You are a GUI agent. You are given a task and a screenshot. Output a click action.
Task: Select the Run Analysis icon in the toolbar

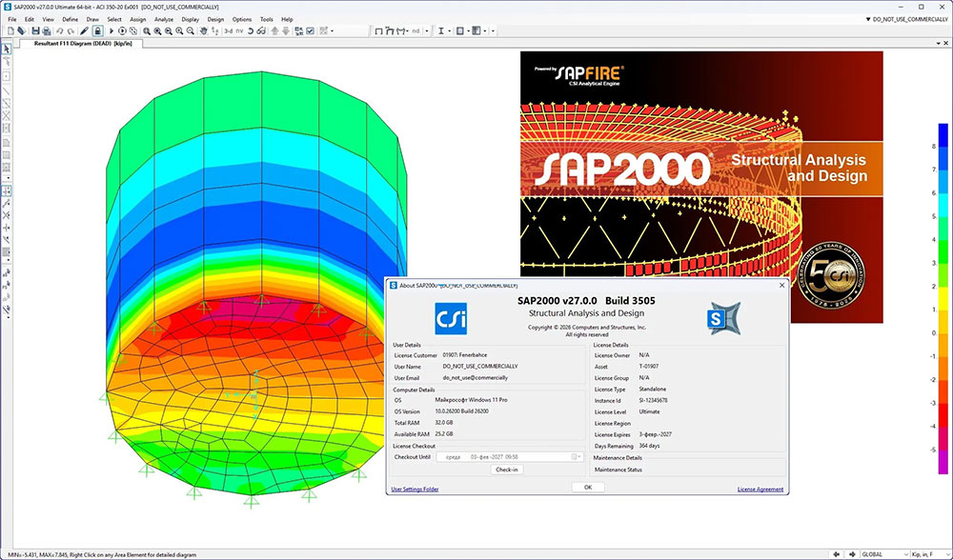pyautogui.click(x=112, y=30)
